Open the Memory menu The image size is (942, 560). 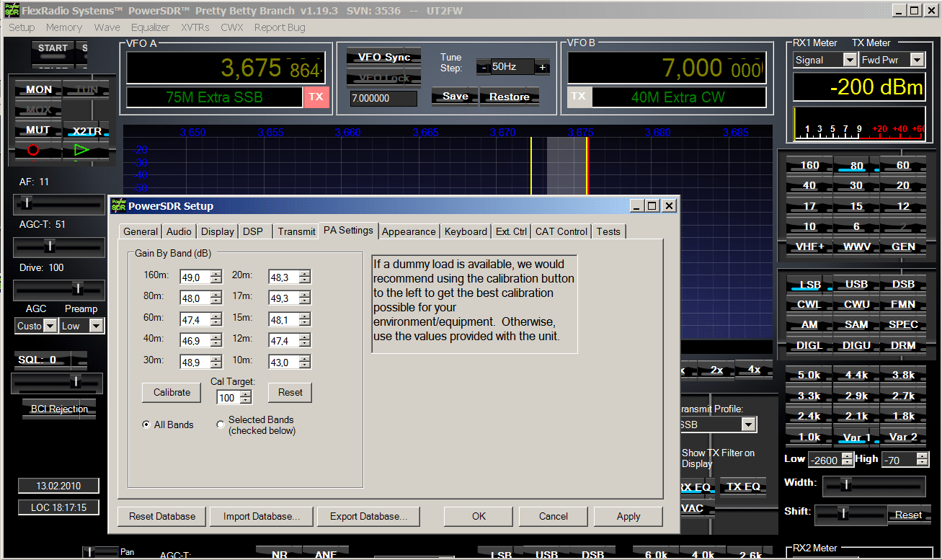(x=64, y=27)
